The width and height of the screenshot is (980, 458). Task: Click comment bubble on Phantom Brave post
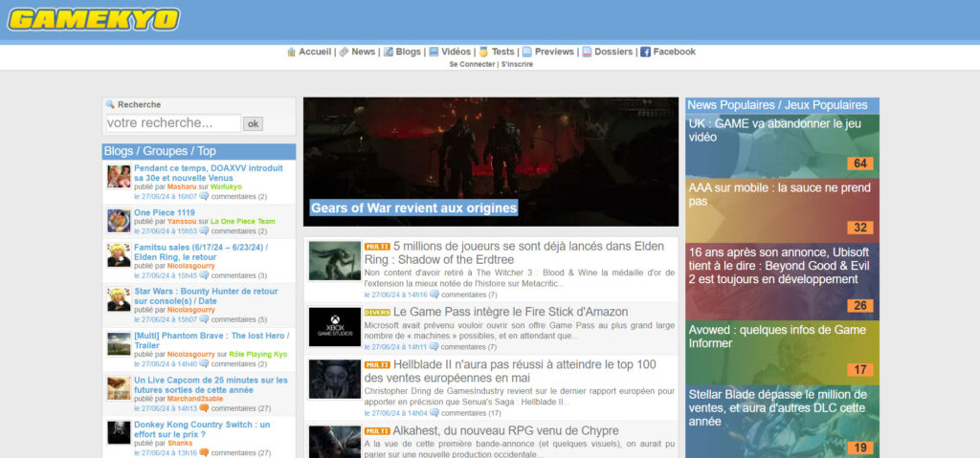point(204,363)
